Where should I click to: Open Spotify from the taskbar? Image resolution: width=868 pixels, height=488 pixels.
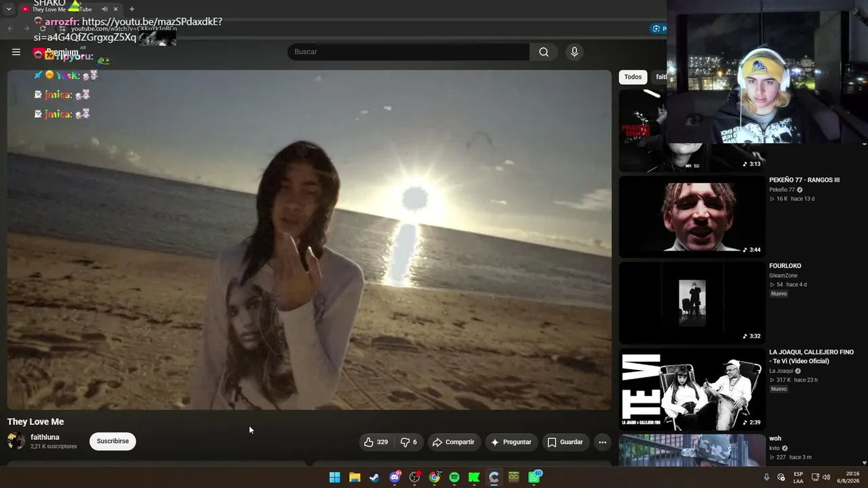click(x=454, y=477)
